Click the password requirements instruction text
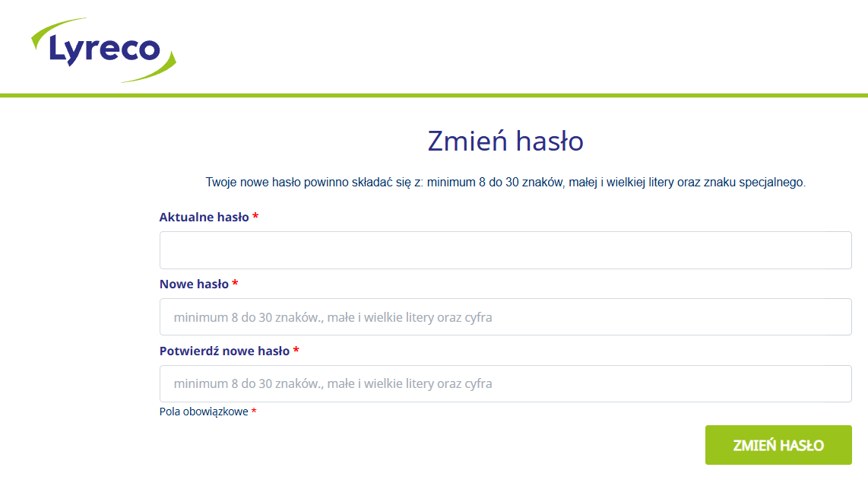 (506, 181)
